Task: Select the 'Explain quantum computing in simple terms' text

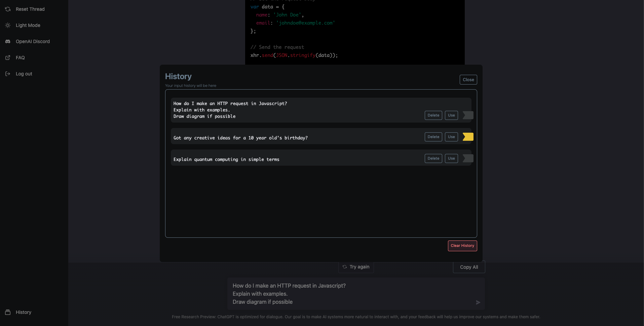Action: 226,159
